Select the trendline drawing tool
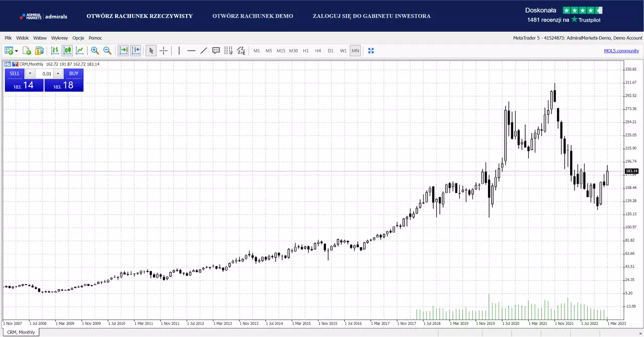This screenshot has height=337, width=644. [204, 50]
